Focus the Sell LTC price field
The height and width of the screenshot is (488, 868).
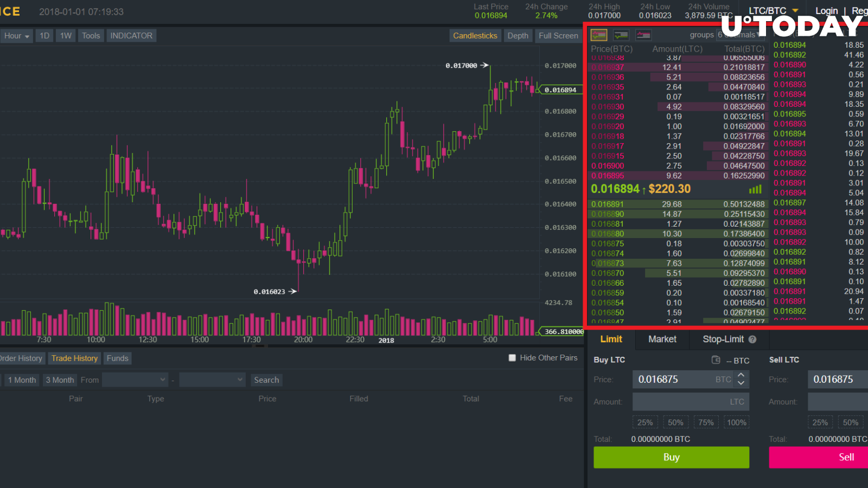pos(838,380)
